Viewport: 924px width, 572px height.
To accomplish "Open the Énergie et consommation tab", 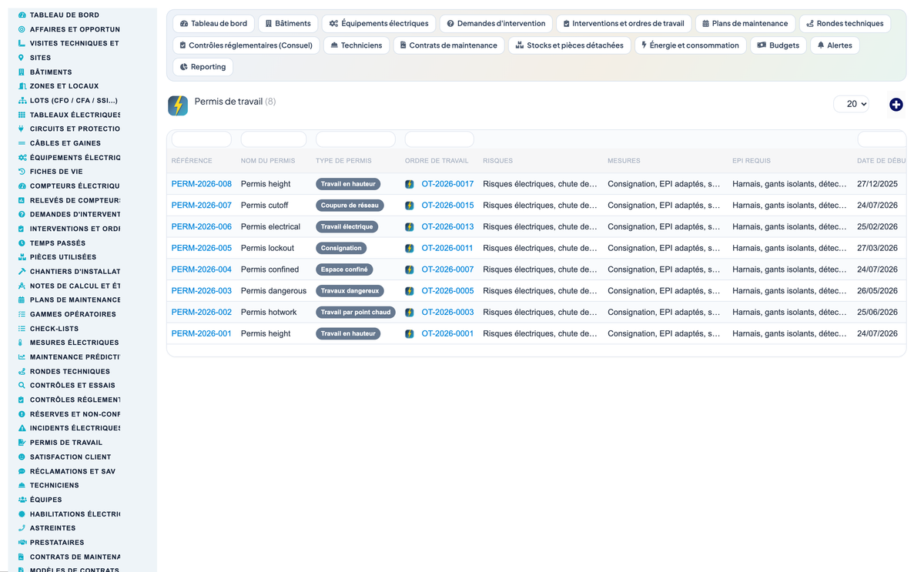I will click(x=690, y=45).
